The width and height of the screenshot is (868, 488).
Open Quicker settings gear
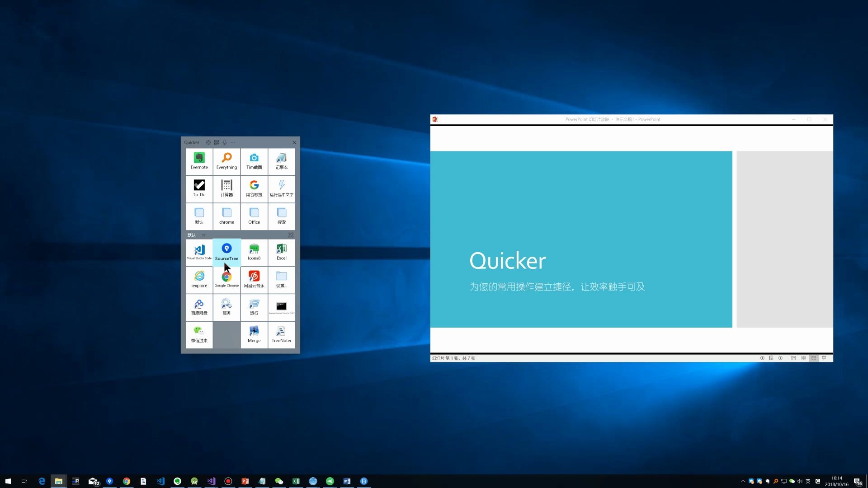[208, 142]
